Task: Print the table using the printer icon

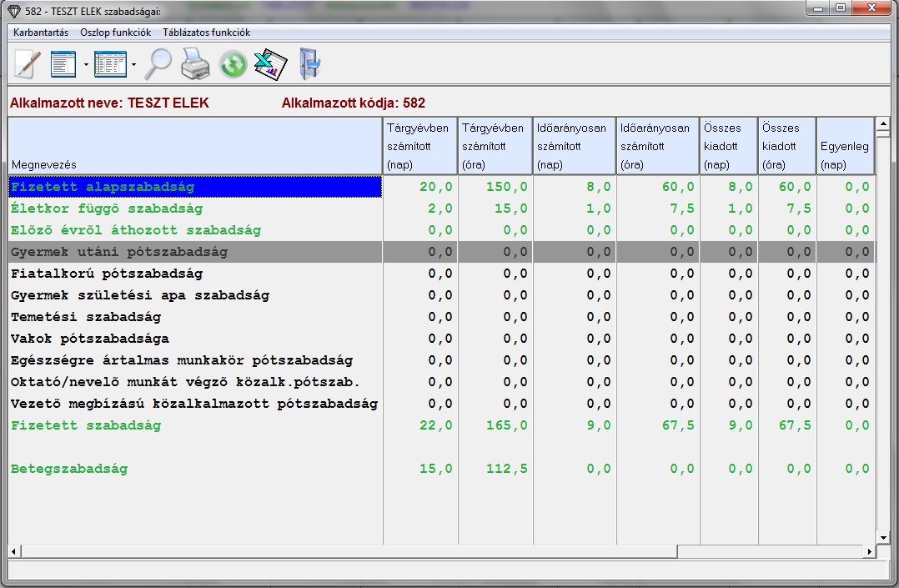Action: click(195, 64)
